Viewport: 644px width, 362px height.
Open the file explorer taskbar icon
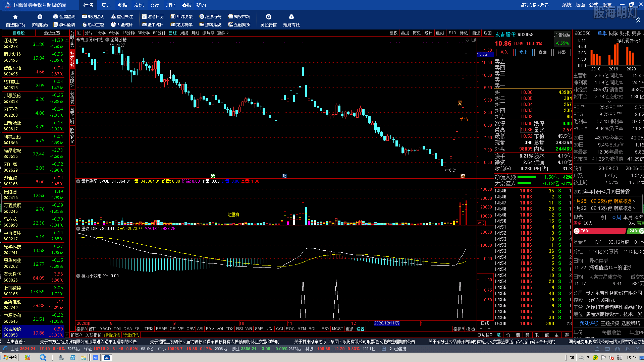pyautogui.click(x=83, y=358)
